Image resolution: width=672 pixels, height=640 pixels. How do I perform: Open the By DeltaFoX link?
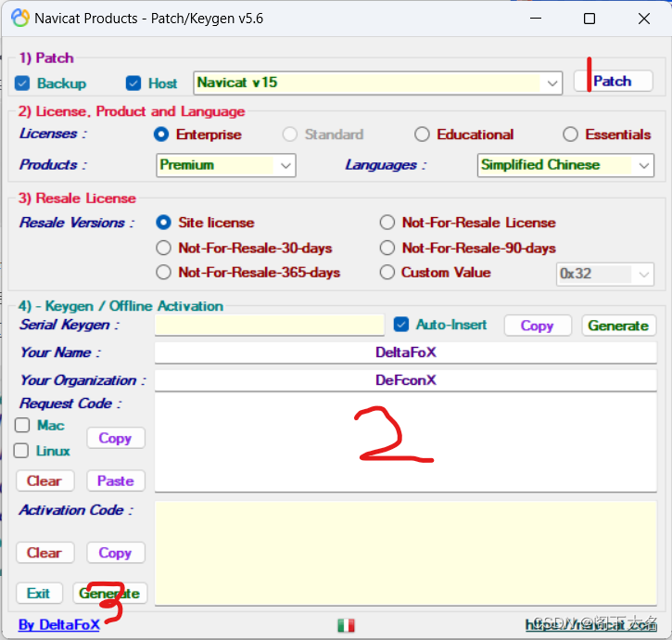[x=59, y=624]
